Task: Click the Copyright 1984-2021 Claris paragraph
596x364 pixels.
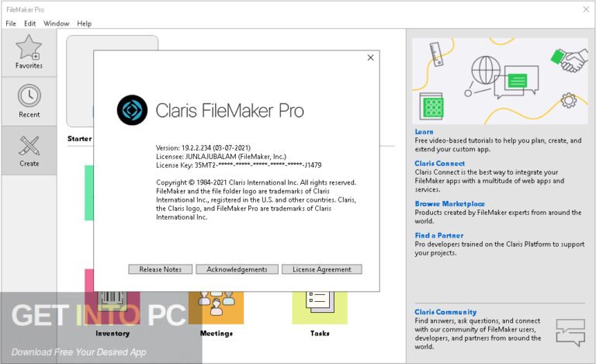Action: (x=256, y=200)
